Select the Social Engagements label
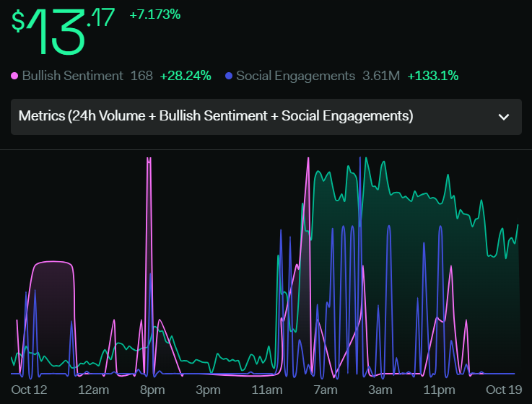 [x=295, y=76]
